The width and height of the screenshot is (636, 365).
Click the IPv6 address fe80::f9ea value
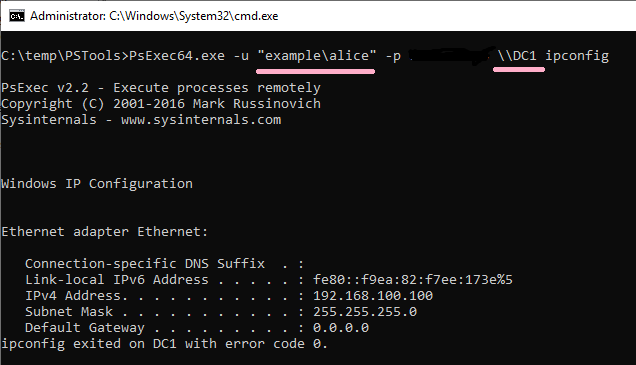(x=413, y=279)
